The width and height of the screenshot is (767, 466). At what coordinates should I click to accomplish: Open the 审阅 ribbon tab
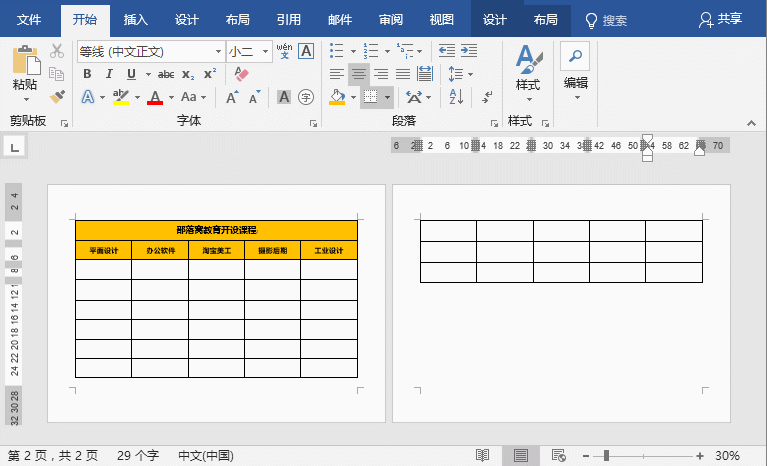pos(392,19)
